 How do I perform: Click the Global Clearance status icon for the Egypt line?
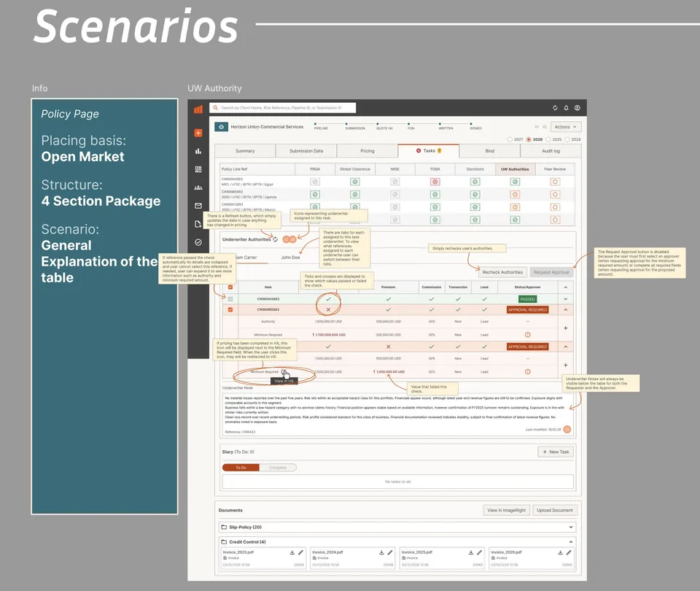point(355,182)
